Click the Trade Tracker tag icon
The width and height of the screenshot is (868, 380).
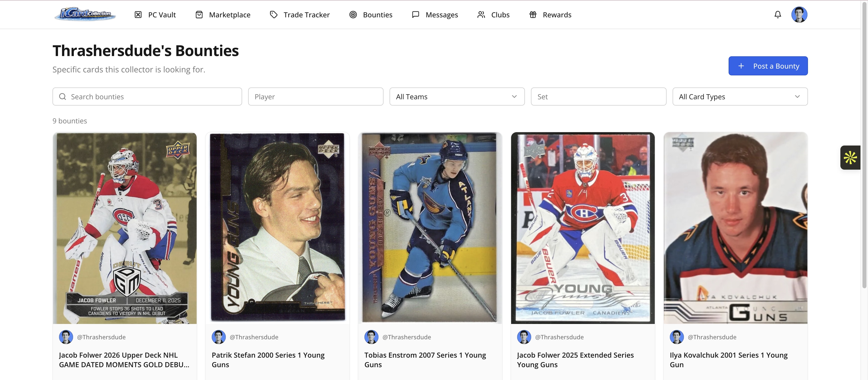(274, 15)
